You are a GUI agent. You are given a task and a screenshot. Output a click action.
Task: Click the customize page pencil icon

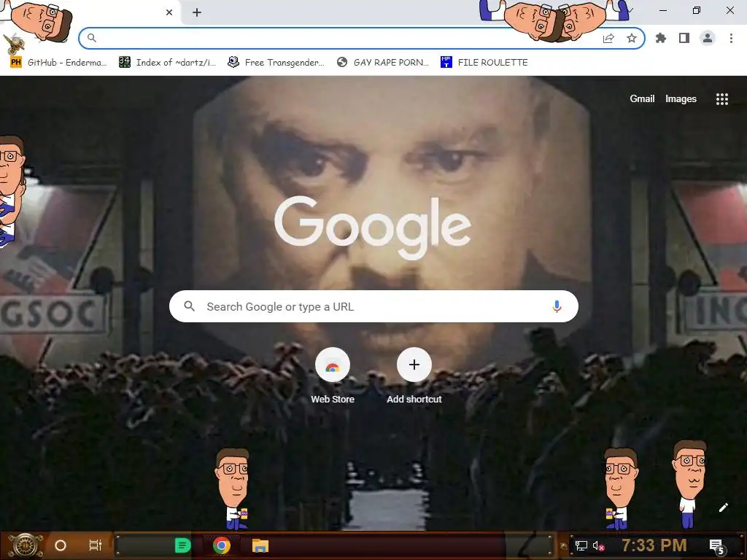[x=723, y=507]
